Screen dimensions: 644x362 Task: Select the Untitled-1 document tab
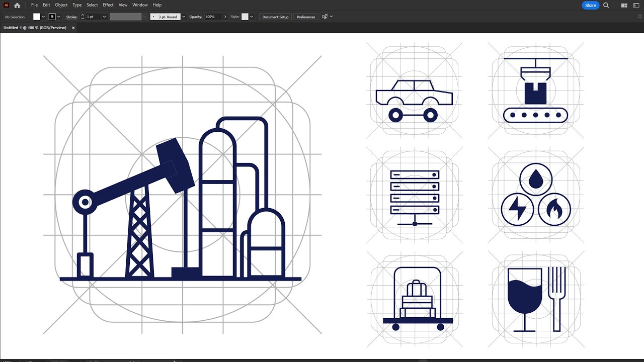[x=35, y=28]
